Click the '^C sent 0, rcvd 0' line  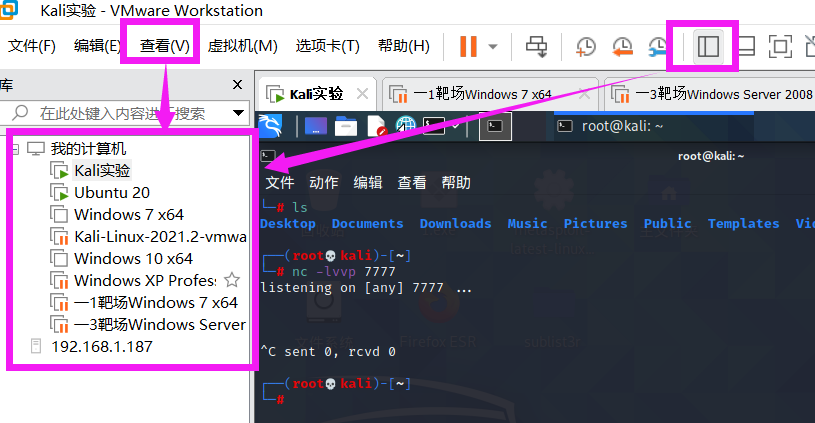click(328, 352)
